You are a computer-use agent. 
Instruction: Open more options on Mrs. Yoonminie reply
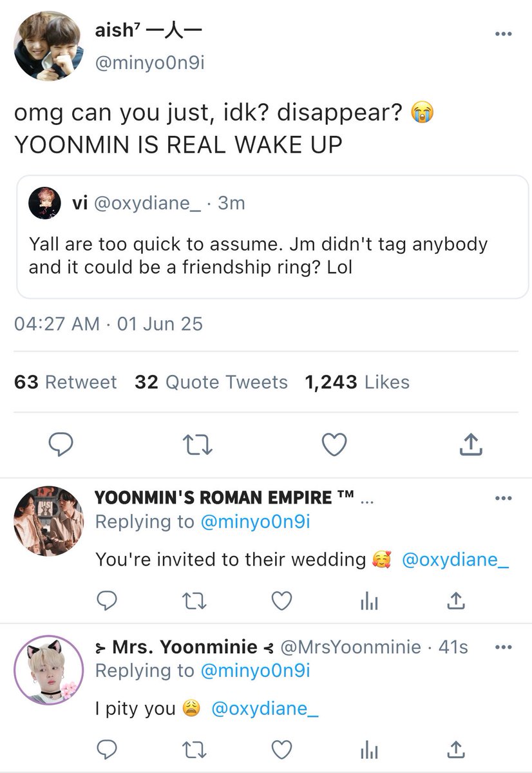pos(503,646)
